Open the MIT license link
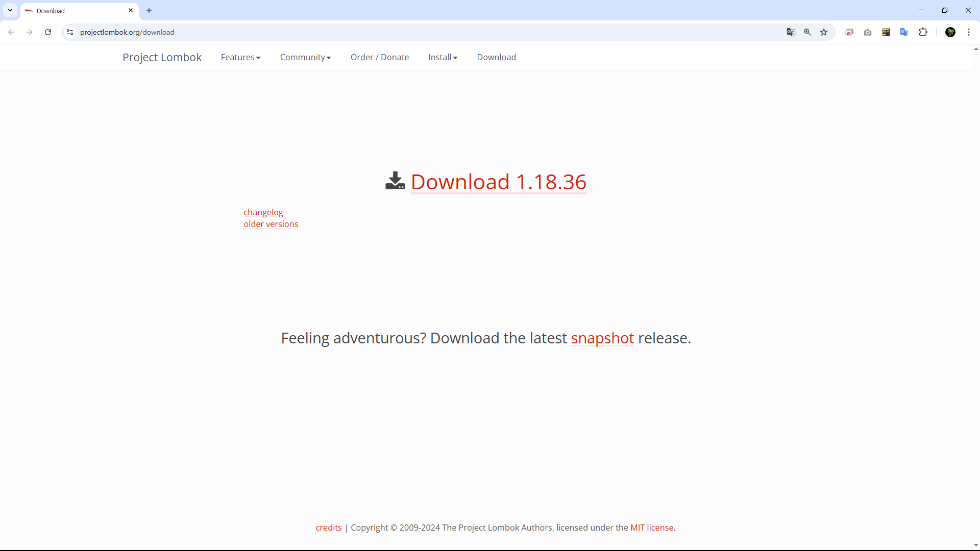 tap(652, 528)
